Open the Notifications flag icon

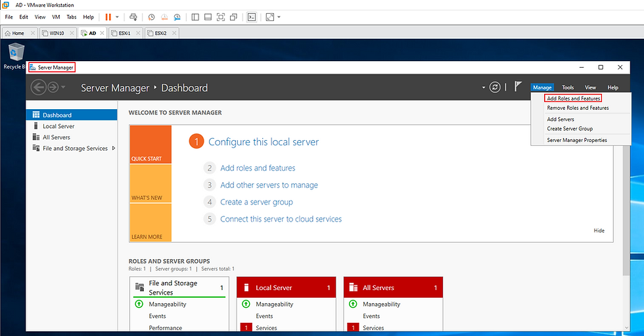pos(518,86)
